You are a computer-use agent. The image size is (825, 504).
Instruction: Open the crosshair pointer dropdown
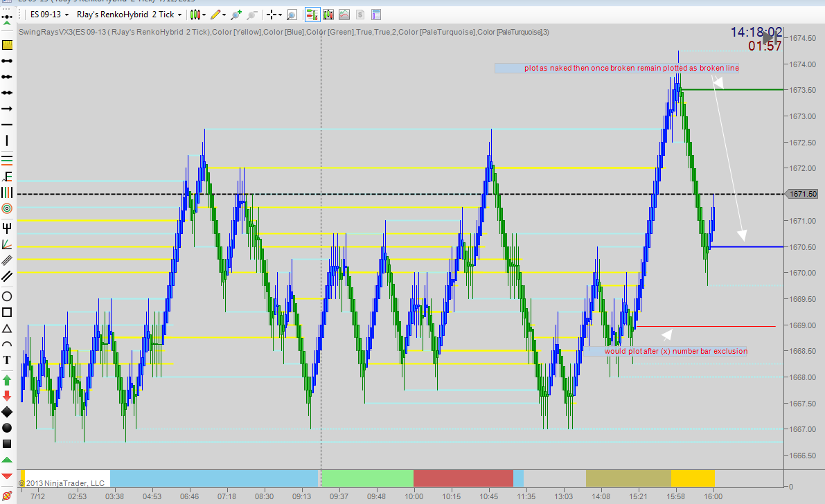coord(274,15)
